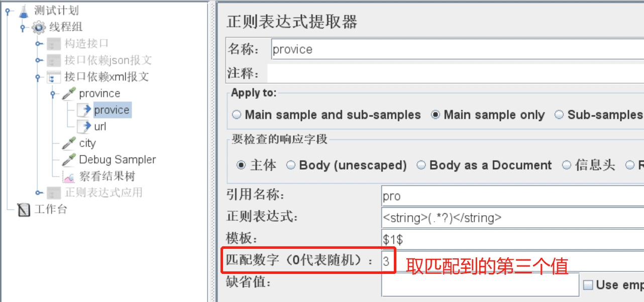Image resolution: width=644 pixels, height=302 pixels.
Task: Click the province sampler dropper icon
Action: tap(69, 93)
